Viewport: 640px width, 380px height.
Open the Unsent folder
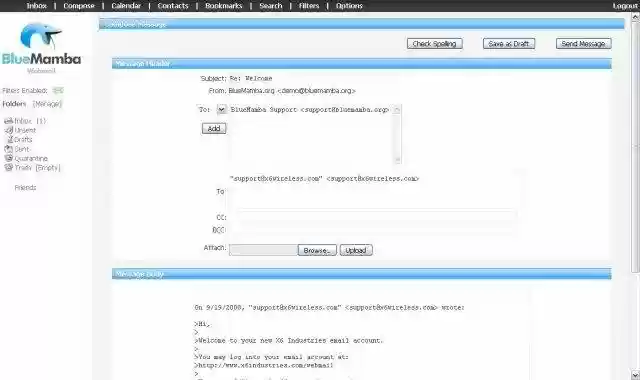pos(25,130)
